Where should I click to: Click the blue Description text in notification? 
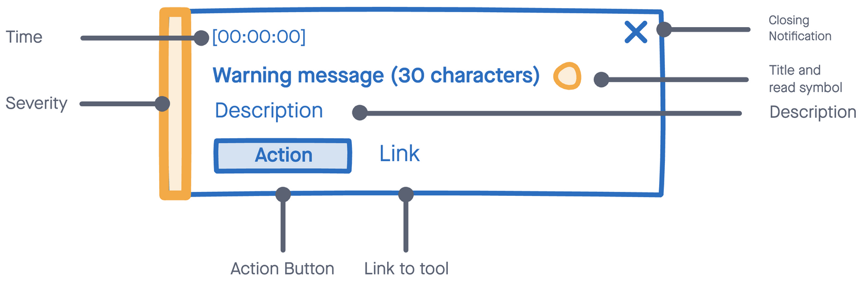click(x=269, y=110)
